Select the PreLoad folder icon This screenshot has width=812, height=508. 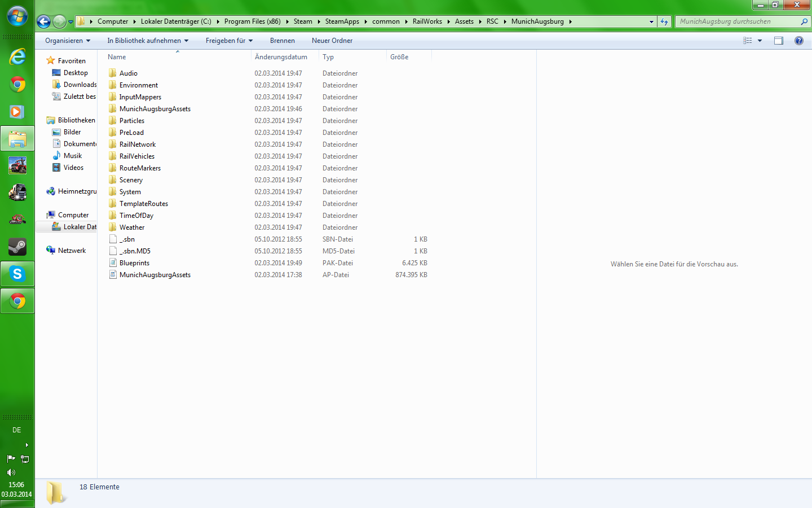113,133
